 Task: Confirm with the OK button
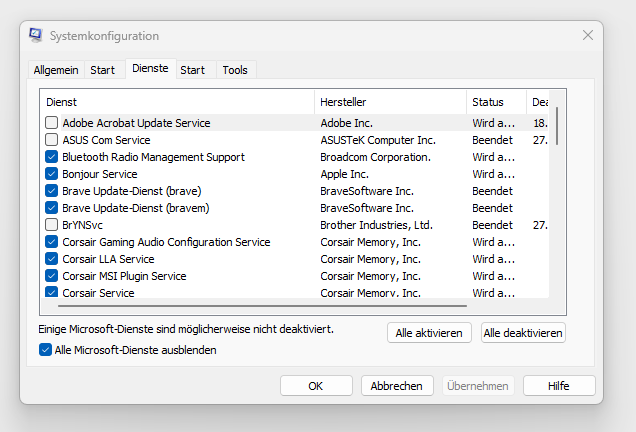pyautogui.click(x=316, y=385)
